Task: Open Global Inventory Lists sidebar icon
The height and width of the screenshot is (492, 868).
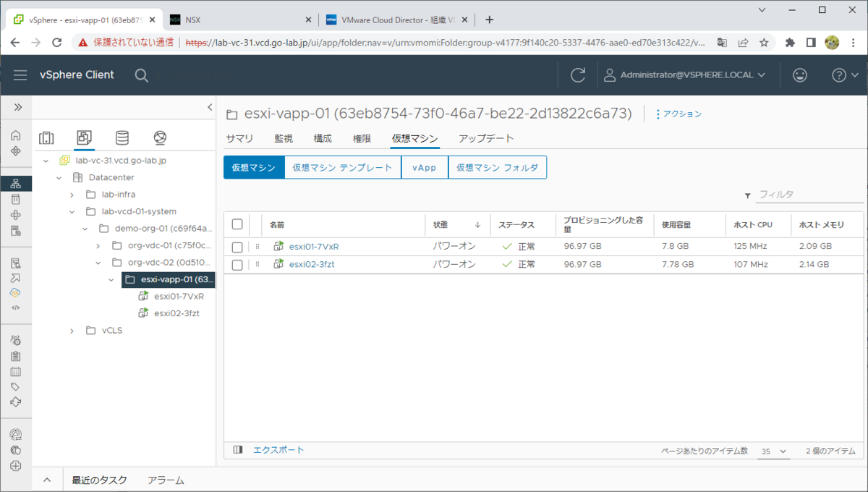Action: coord(16,231)
